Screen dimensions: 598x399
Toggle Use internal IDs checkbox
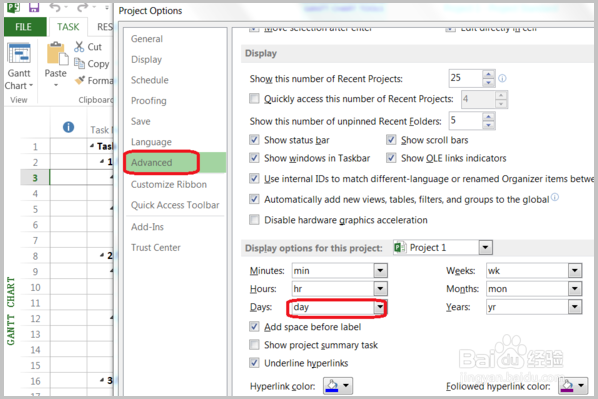coord(254,179)
